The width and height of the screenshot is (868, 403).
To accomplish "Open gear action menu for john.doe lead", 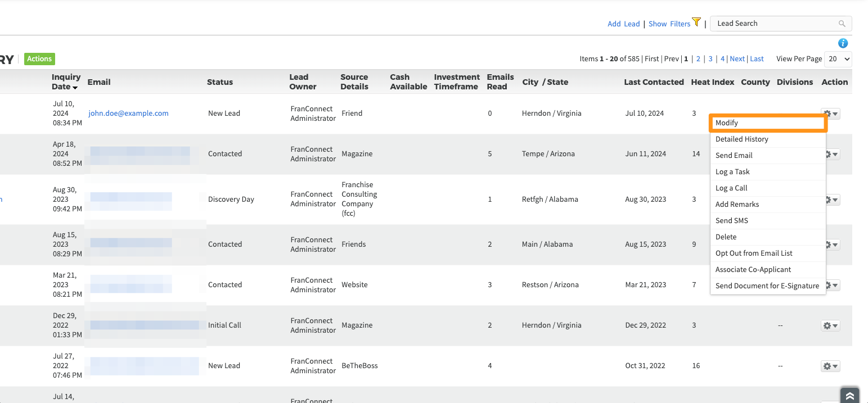I will 830,114.
